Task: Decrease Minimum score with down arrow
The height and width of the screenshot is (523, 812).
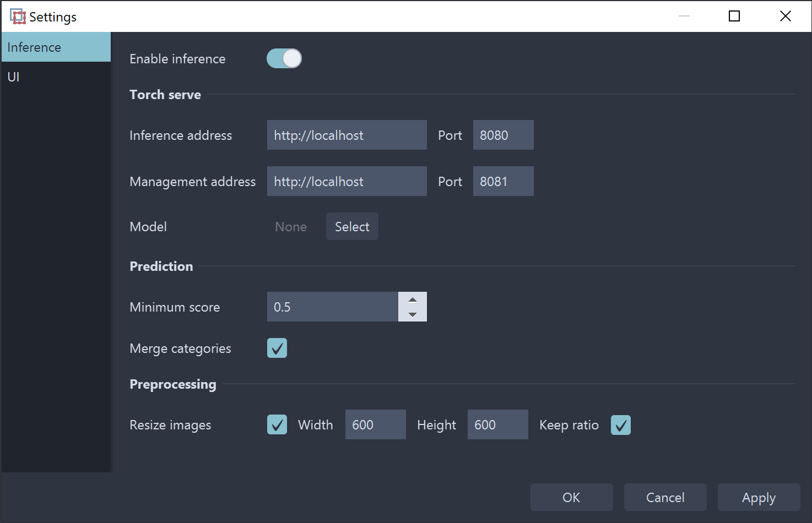Action: pyautogui.click(x=413, y=314)
